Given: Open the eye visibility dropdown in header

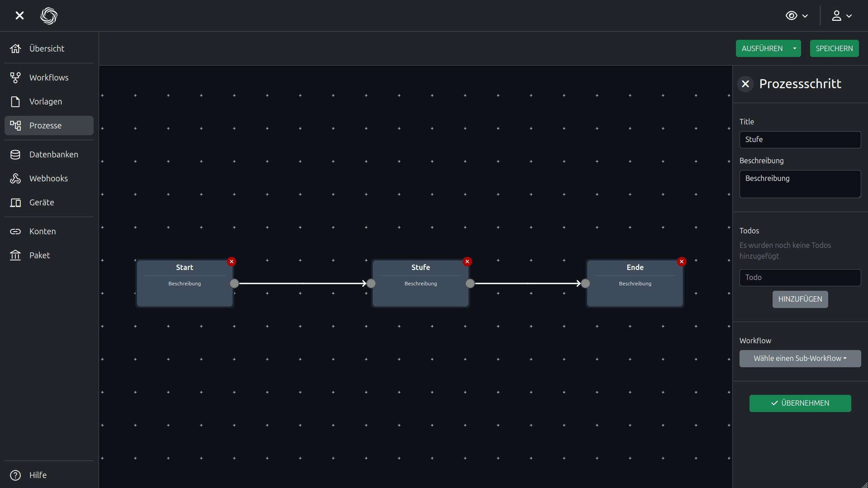Looking at the screenshot, I should [x=797, y=16].
